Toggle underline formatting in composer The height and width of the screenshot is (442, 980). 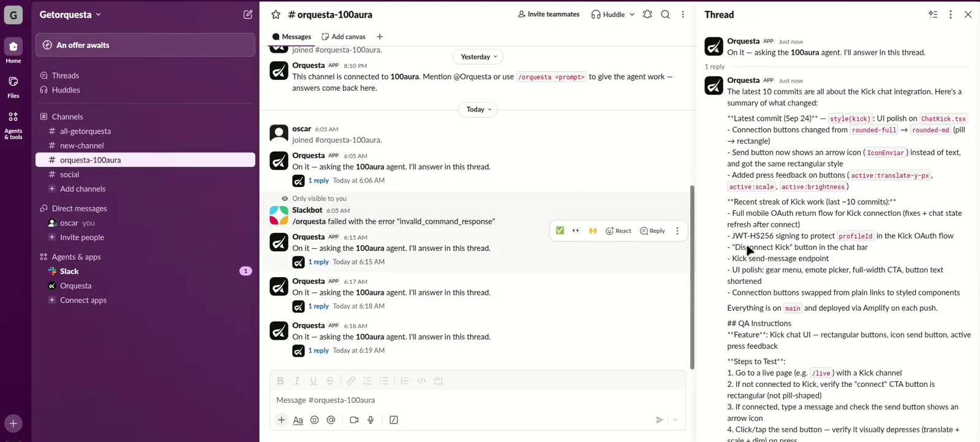314,381
